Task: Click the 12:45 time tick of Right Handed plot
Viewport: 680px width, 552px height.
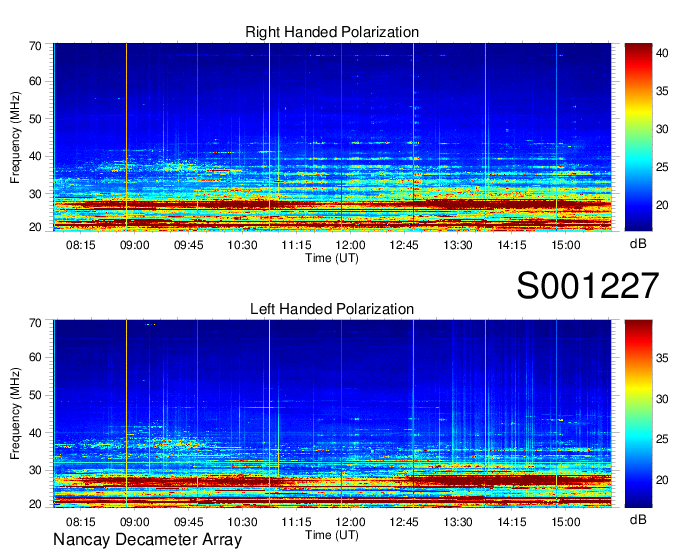Action: [404, 245]
